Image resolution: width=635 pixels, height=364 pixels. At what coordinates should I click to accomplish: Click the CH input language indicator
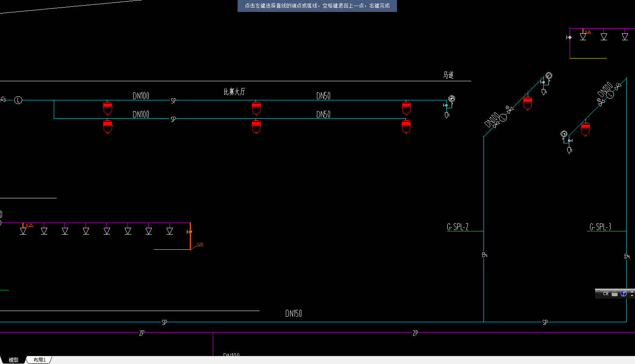click(606, 294)
